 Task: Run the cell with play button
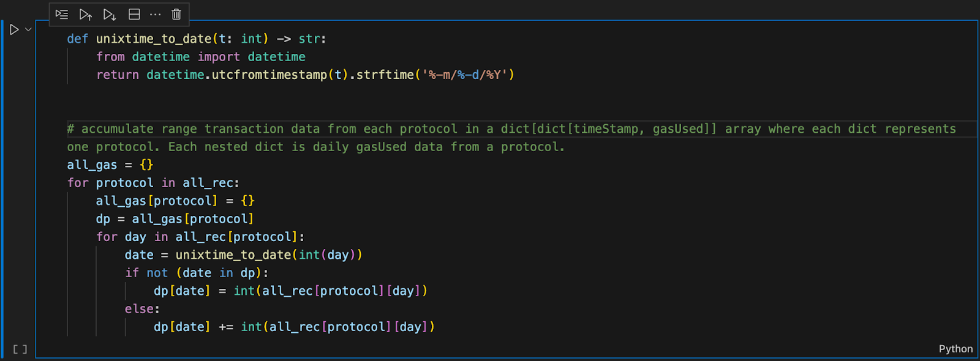14,29
